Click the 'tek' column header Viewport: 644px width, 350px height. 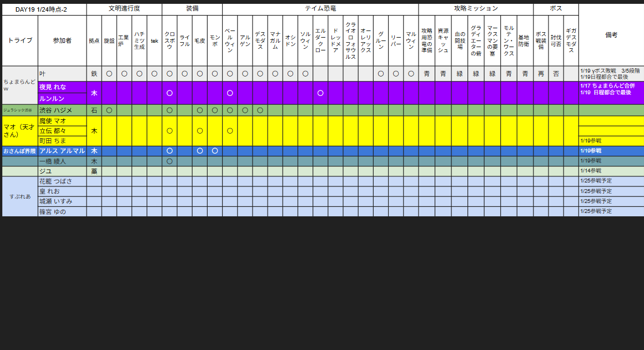pos(154,40)
